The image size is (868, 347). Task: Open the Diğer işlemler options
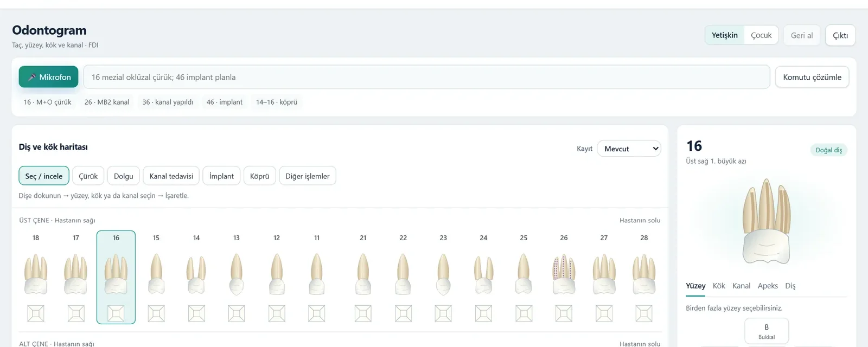[x=308, y=176]
